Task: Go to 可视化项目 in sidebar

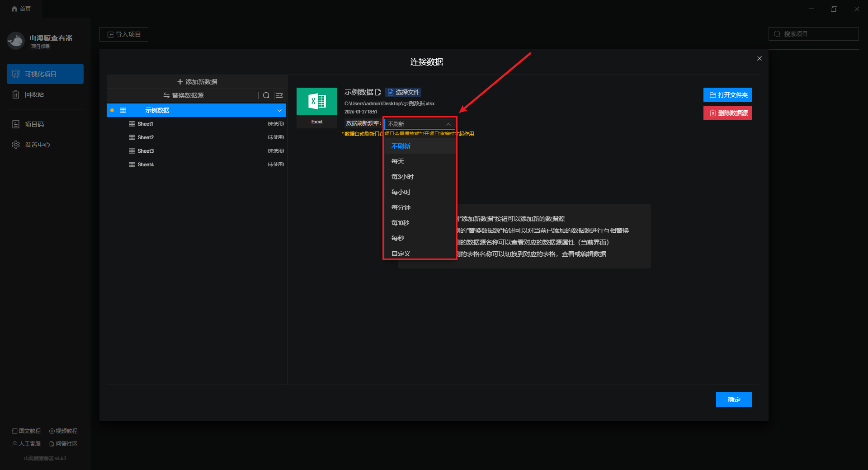Action: [45, 74]
